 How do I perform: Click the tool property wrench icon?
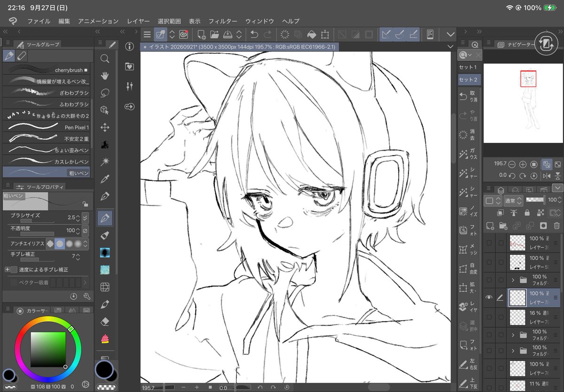click(x=86, y=297)
